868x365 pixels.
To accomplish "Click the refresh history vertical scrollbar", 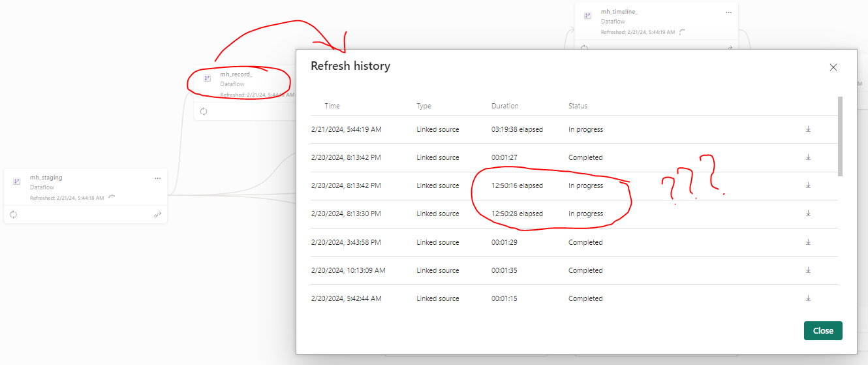I will pyautogui.click(x=840, y=136).
